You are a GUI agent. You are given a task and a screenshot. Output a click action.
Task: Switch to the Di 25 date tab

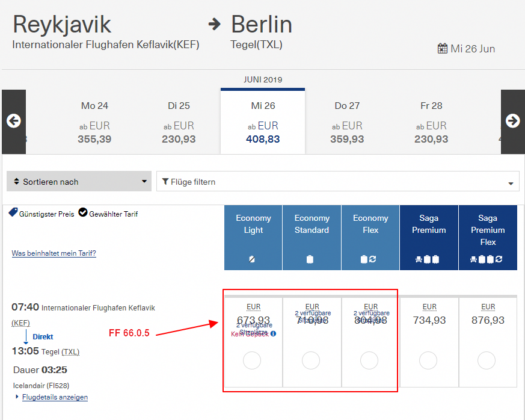pos(179,122)
